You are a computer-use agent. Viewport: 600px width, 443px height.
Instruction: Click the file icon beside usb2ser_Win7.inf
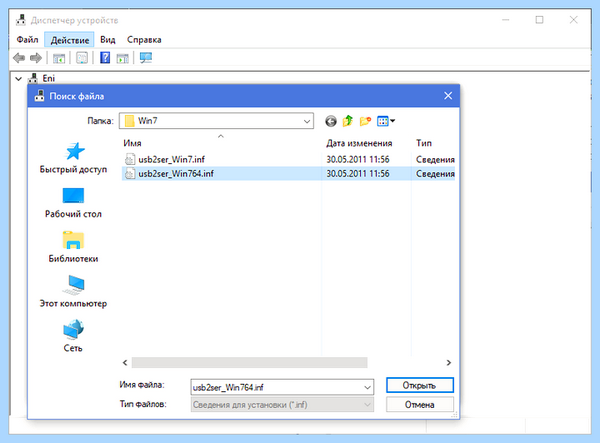pos(130,159)
